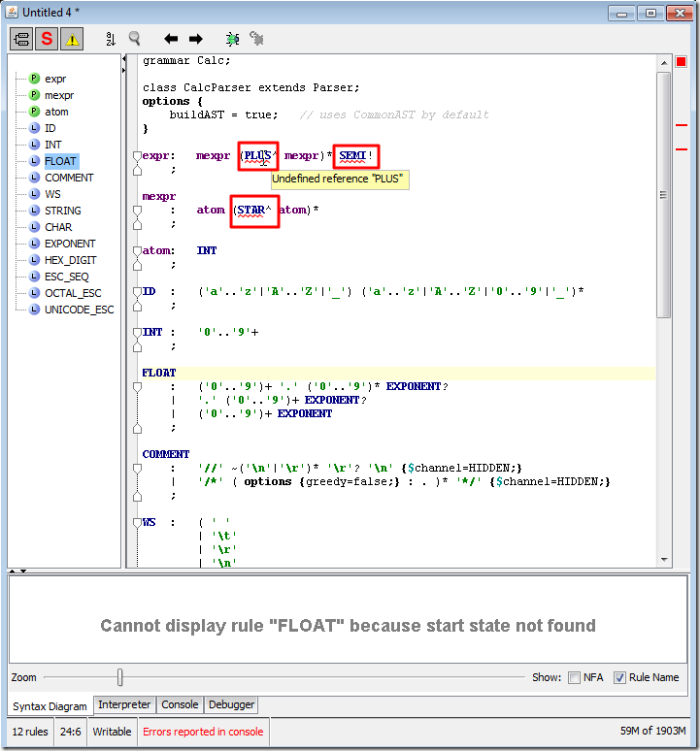This screenshot has width=700, height=751.
Task: Select the EXPONENT rule in tree
Action: 70,244
